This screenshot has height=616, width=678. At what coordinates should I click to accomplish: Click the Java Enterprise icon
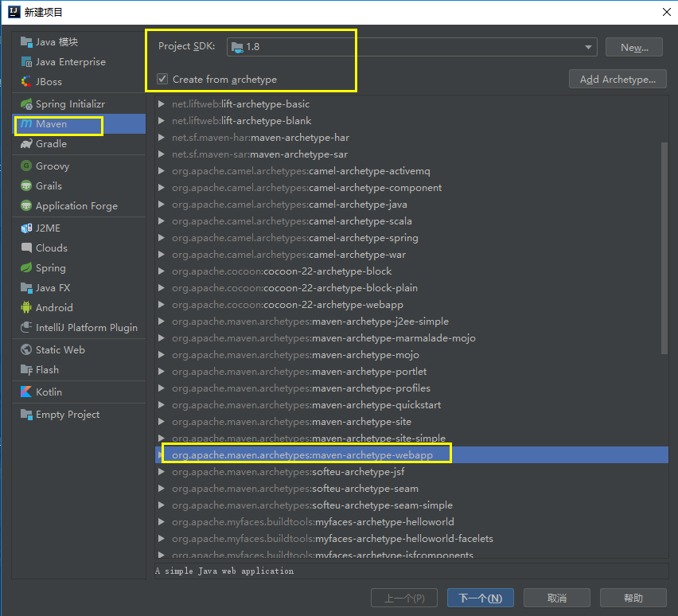point(26,62)
